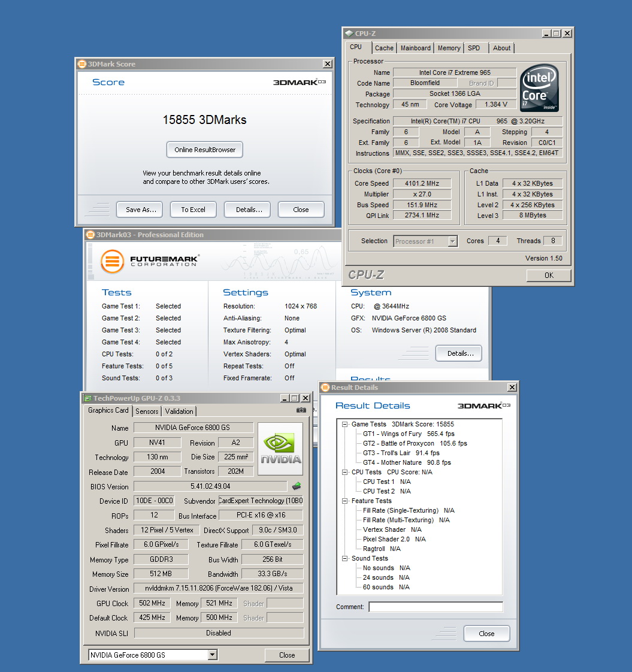The width and height of the screenshot is (632, 672).
Task: Click the Intel Core i7 logo in CPU-Z
Action: coord(539,88)
